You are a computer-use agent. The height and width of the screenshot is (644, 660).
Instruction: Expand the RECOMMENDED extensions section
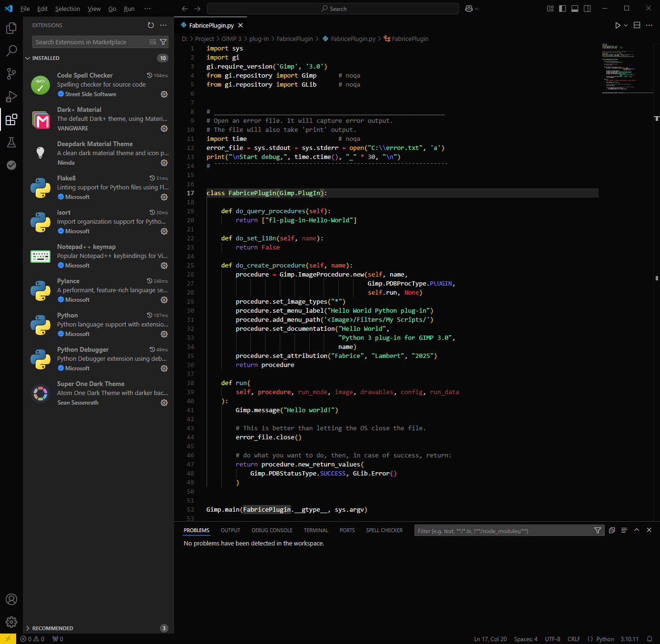[x=52, y=628]
